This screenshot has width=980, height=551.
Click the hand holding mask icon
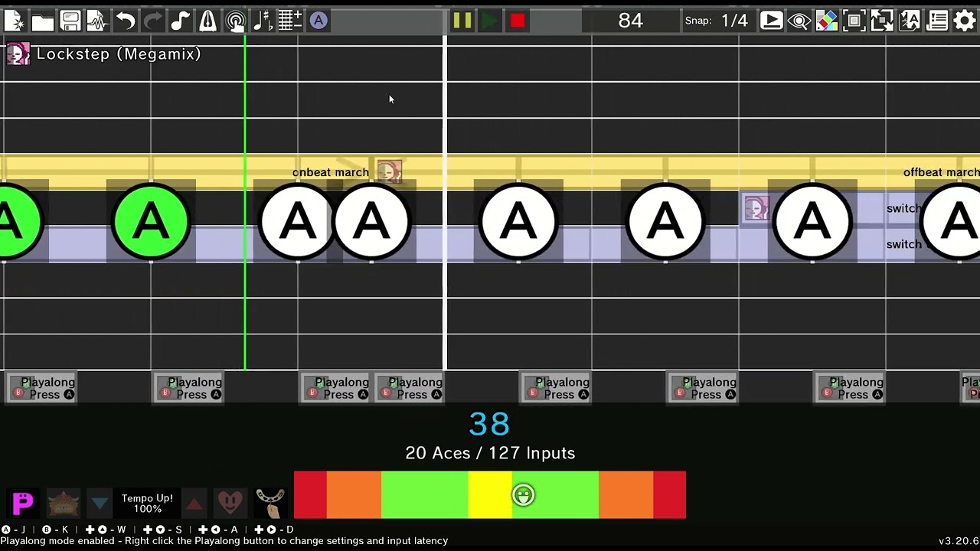pyautogui.click(x=270, y=503)
